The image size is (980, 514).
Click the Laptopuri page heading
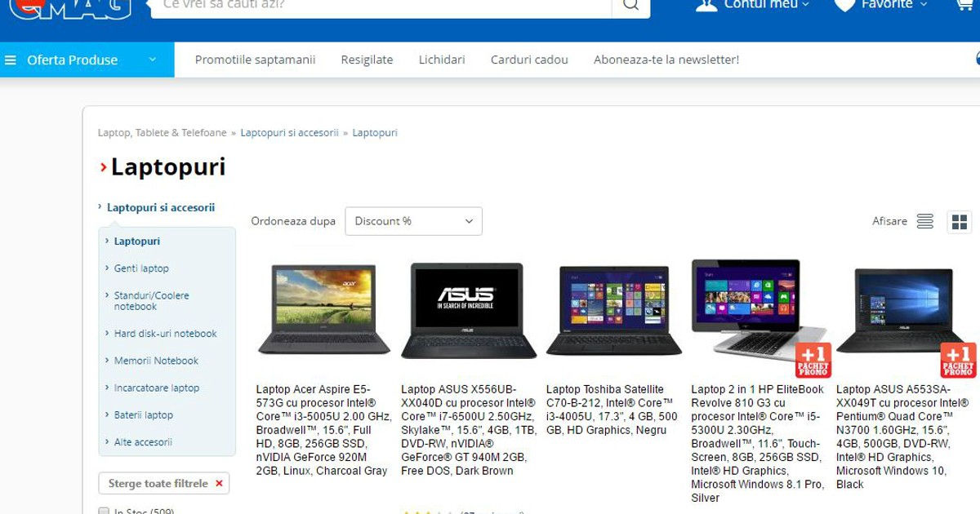(168, 167)
